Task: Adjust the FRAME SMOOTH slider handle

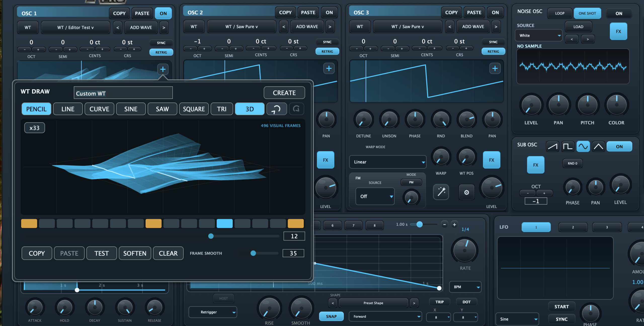Action: click(x=253, y=253)
